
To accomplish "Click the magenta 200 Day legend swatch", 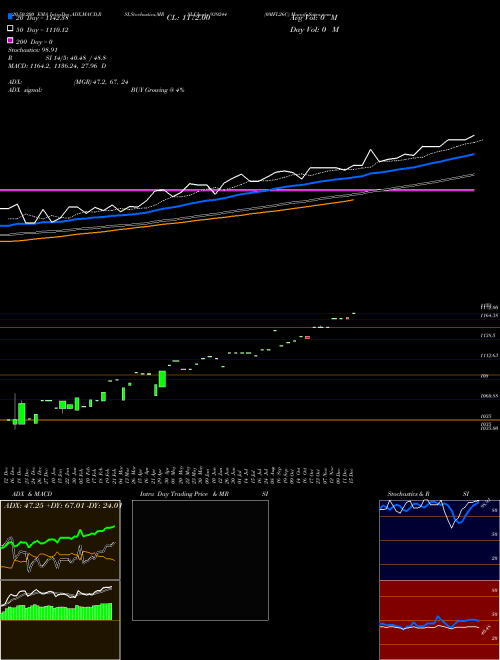I will 10,40.
